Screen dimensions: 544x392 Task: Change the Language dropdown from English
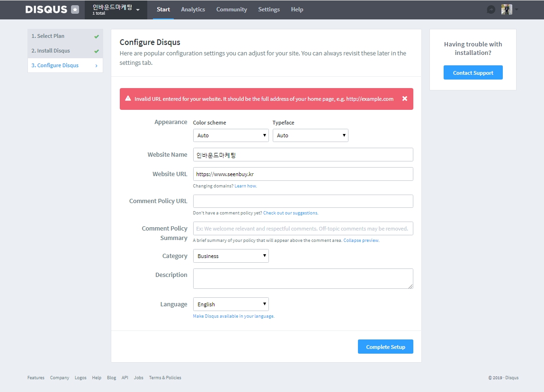231,304
